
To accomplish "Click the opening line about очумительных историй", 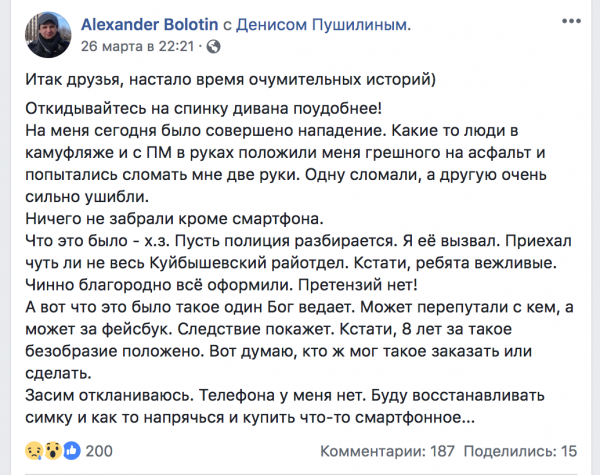I will 230,80.
